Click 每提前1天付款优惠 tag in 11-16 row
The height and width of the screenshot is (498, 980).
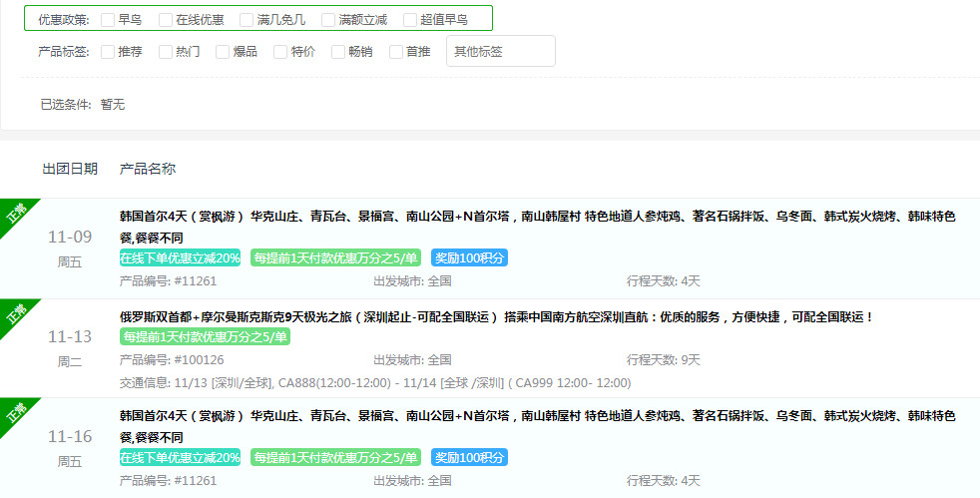tap(335, 457)
